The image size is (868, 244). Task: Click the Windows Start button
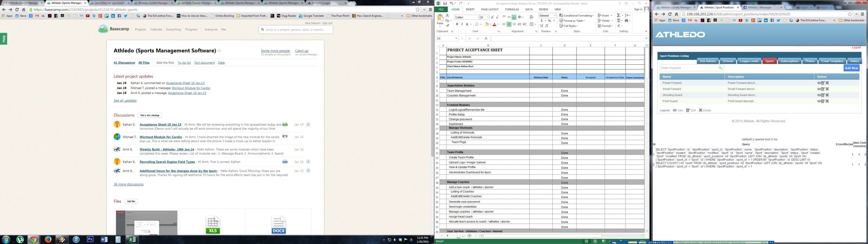[6, 239]
